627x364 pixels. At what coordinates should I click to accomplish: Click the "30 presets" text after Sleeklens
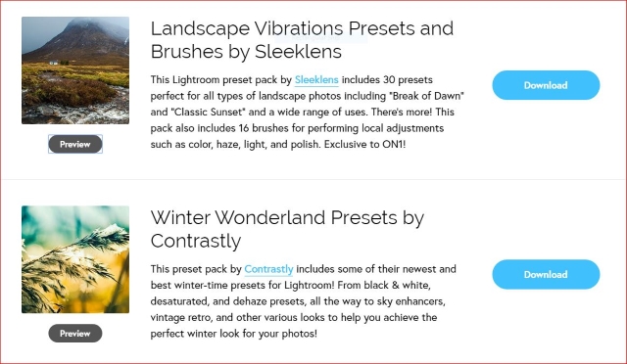pyautogui.click(x=408, y=80)
